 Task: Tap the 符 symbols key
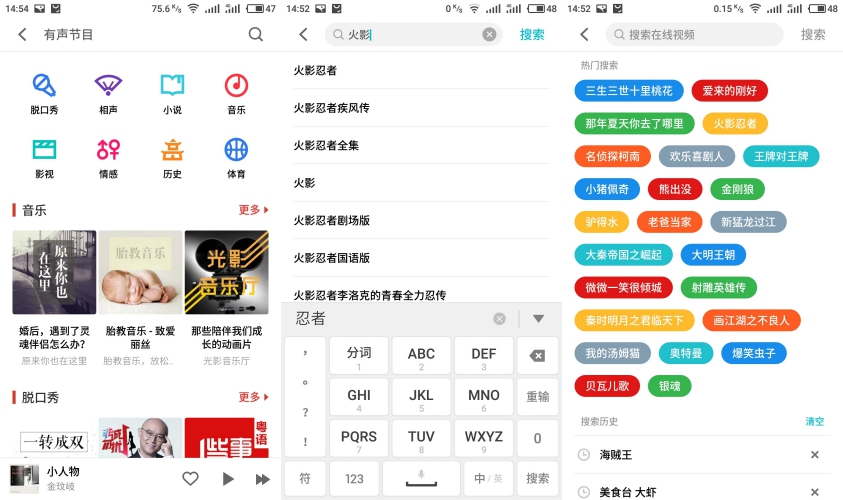[305, 478]
